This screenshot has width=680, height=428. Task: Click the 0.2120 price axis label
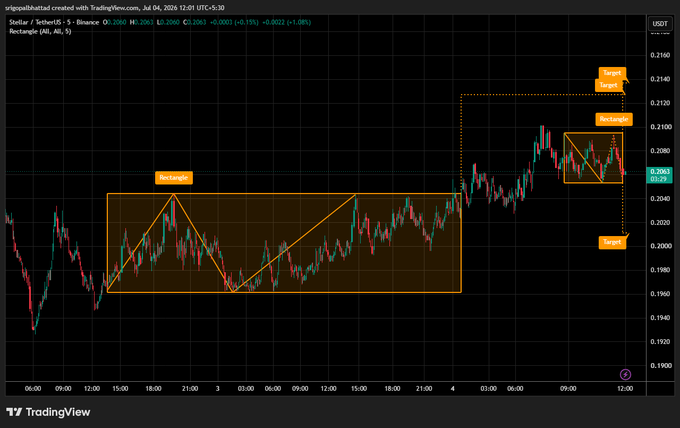660,103
